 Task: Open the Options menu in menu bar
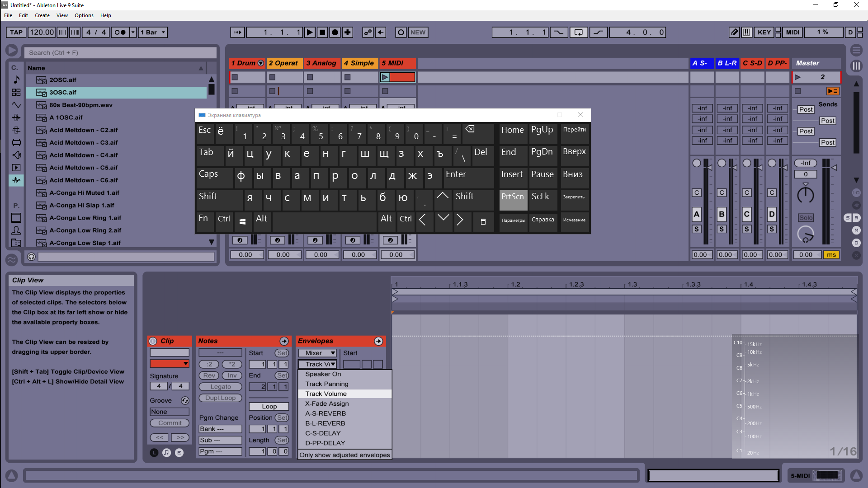pos(84,15)
